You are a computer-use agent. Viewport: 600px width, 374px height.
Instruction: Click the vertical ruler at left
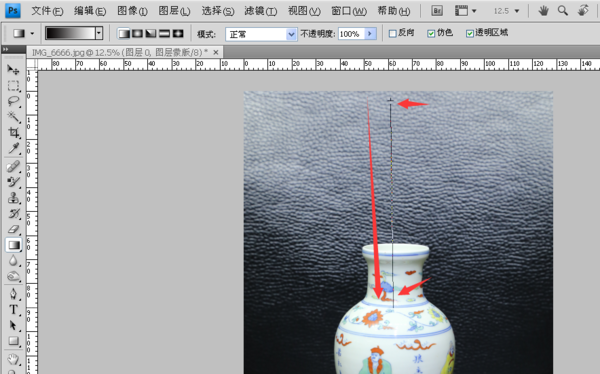coord(32,222)
